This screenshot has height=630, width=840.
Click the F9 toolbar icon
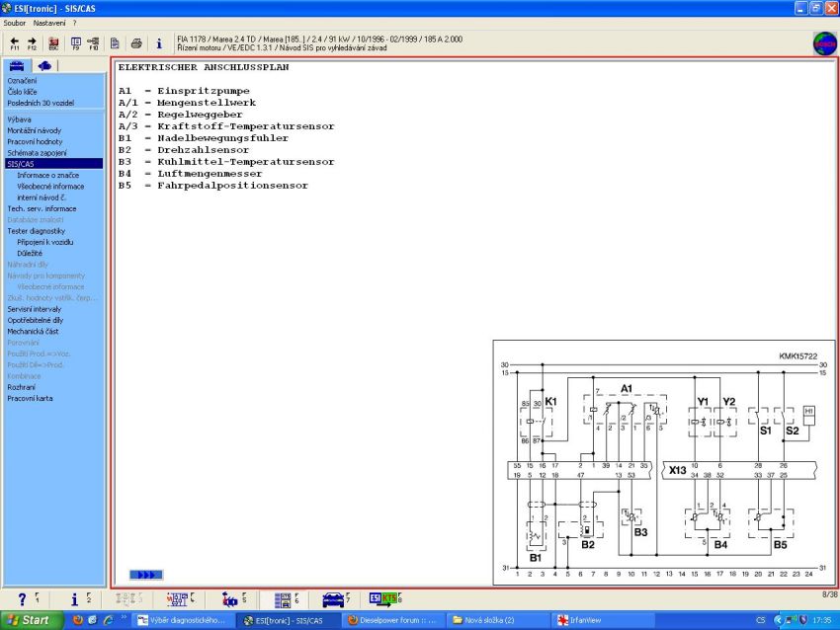[x=75, y=43]
